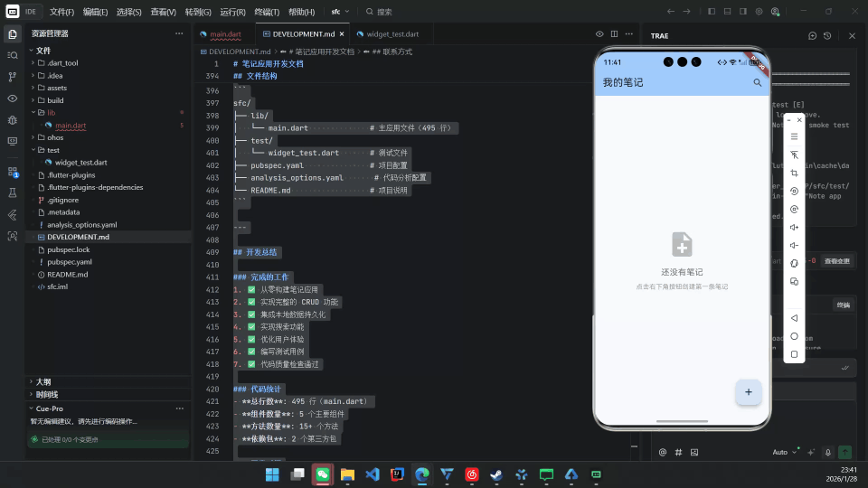Open the Testing flask icon in the activity bar

pyautogui.click(x=12, y=193)
